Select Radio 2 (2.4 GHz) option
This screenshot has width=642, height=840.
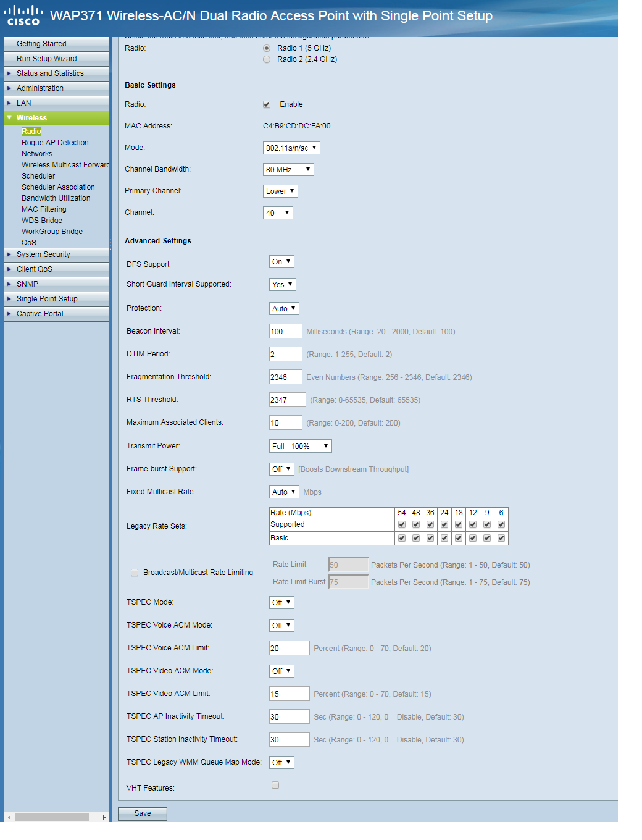coord(267,59)
